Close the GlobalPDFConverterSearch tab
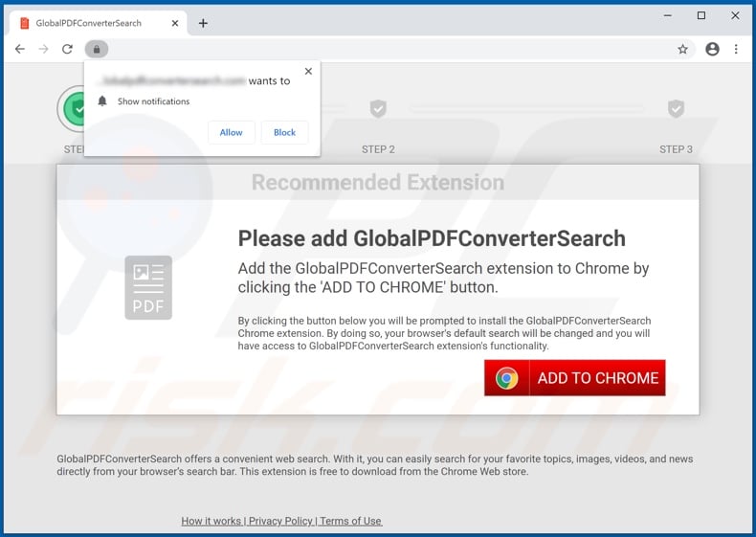This screenshot has height=537, width=756. (175, 23)
